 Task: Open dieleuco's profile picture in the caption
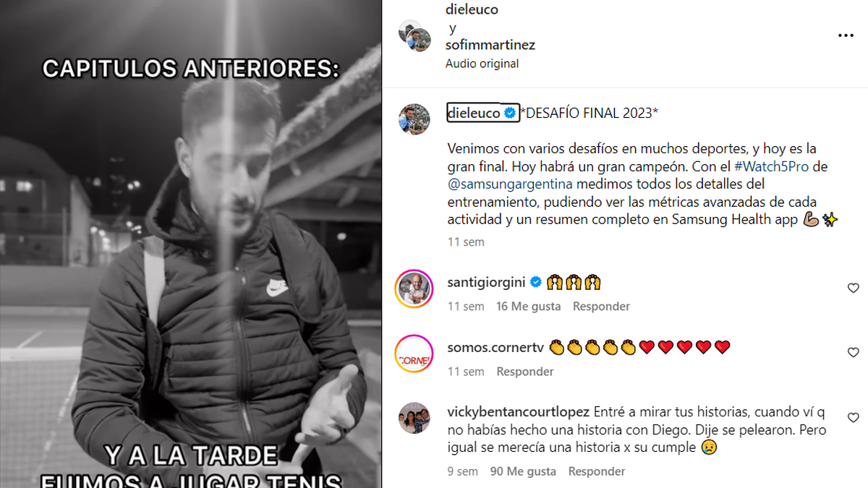click(x=414, y=119)
